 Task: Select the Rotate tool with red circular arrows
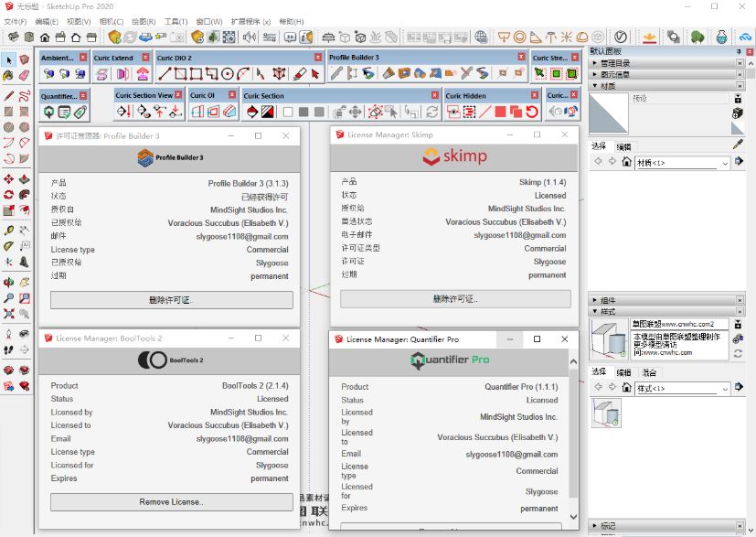8,195
